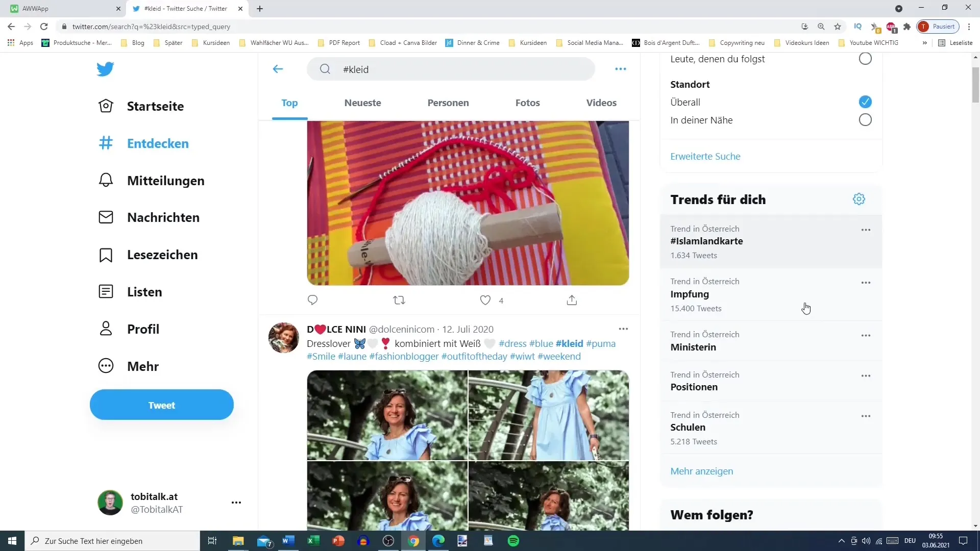Open Chrome three-dot menu
980x551 pixels.
(969, 27)
